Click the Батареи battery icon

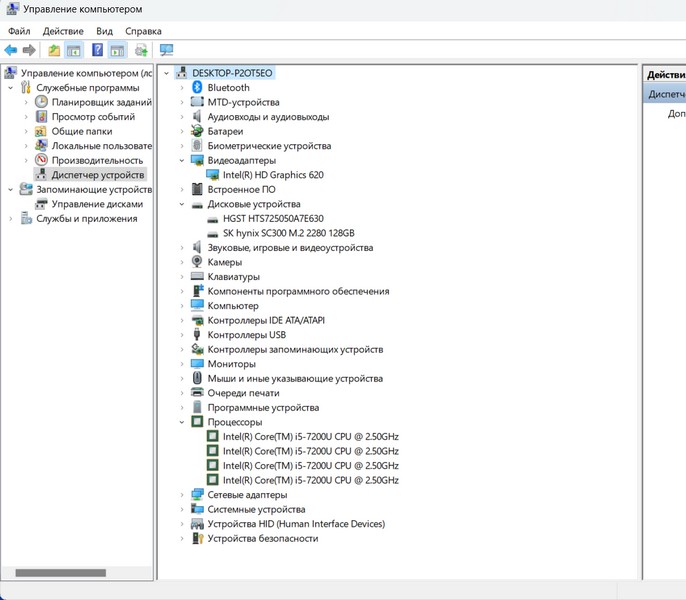(198, 131)
